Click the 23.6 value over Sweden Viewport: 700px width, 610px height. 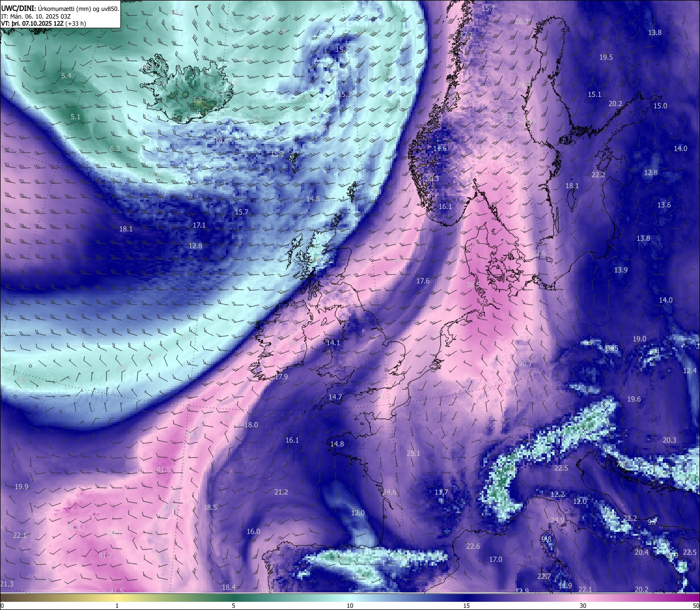pos(511,117)
